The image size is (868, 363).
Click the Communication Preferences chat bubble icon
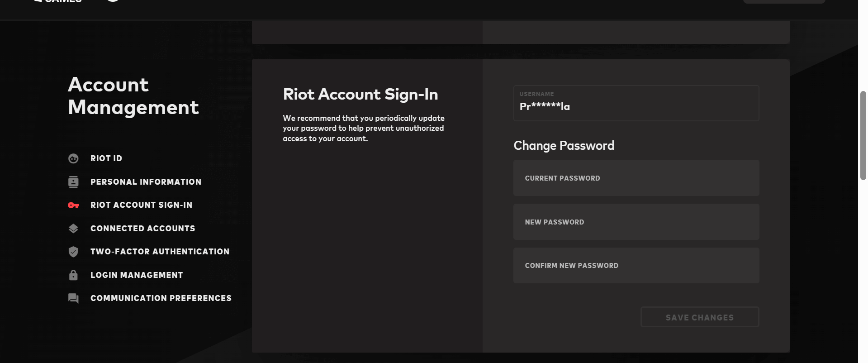73,298
